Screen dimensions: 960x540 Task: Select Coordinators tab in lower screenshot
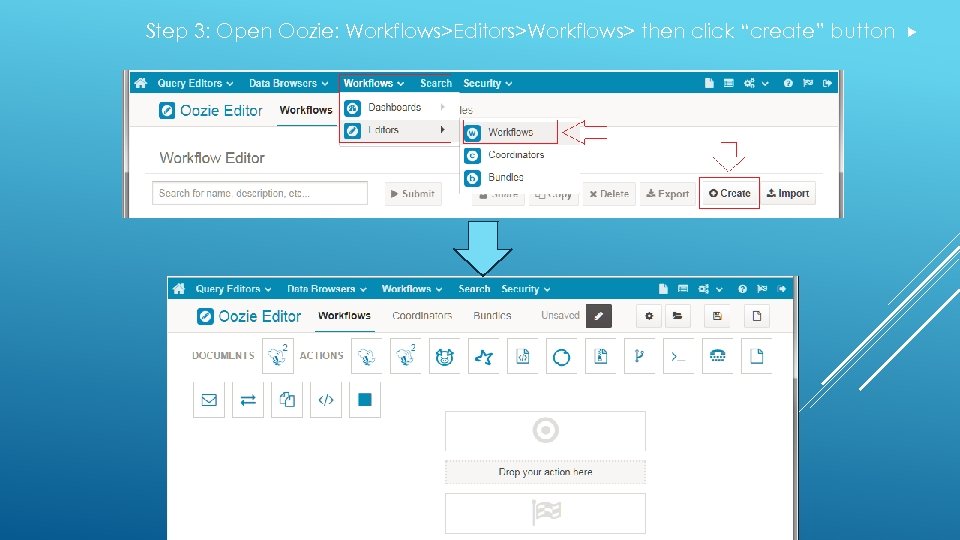pyautogui.click(x=422, y=316)
